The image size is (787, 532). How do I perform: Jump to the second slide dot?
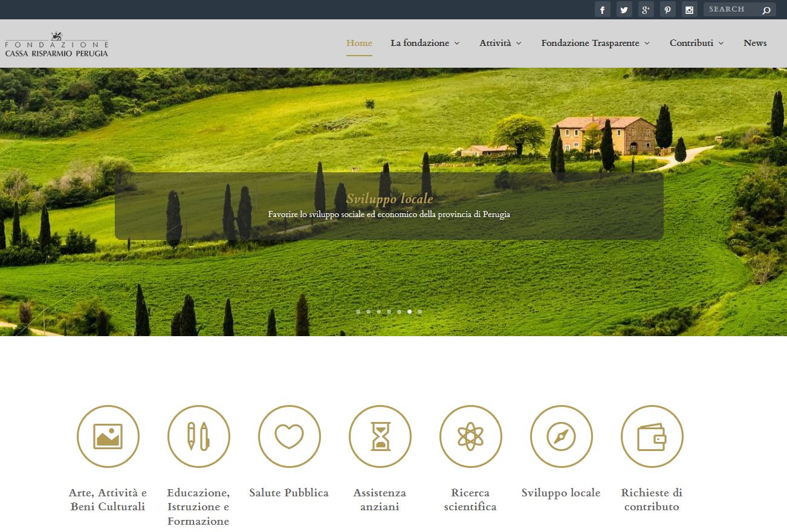tap(368, 312)
